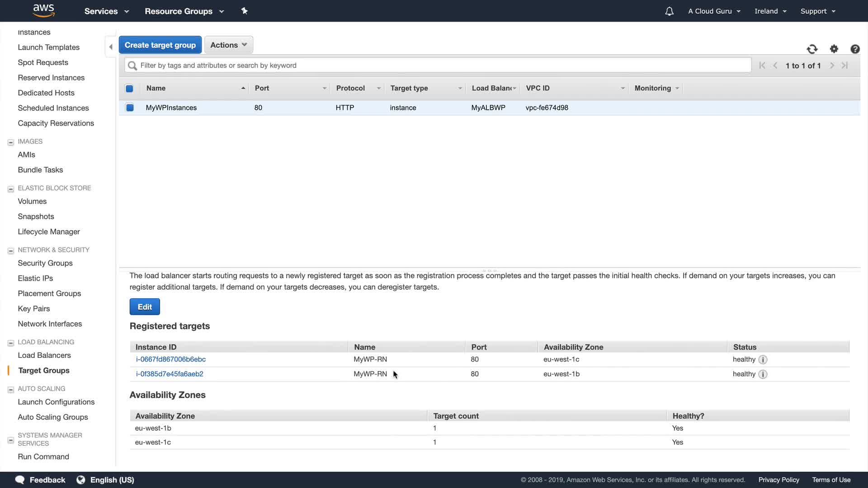The image size is (868, 488).
Task: Collapse the sidebar with the arrow handle
Action: (111, 47)
